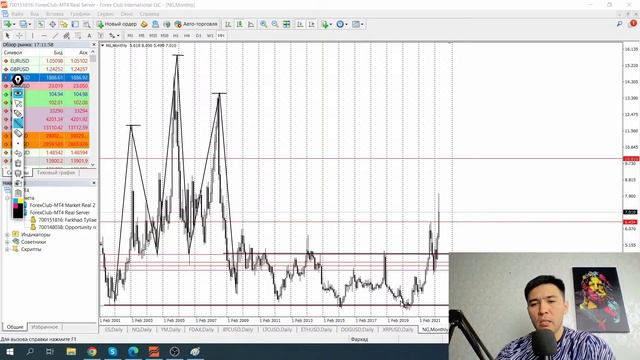Select the Fibonacci retracement tool
Screen dimensions: 640x360
[78, 36]
